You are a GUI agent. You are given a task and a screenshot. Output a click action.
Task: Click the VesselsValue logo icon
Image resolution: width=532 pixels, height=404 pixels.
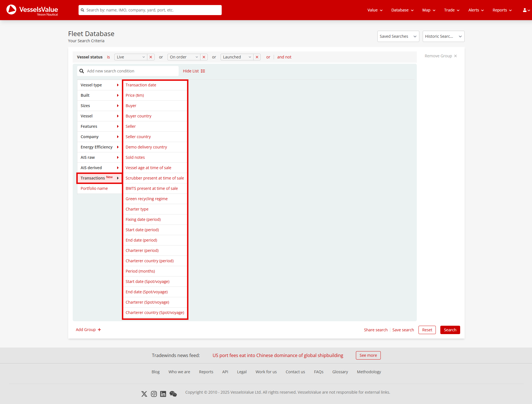tap(11, 10)
